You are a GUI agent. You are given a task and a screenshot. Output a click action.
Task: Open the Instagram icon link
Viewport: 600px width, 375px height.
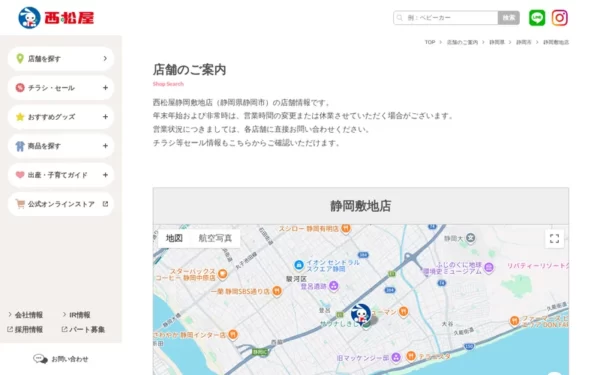coord(559,18)
